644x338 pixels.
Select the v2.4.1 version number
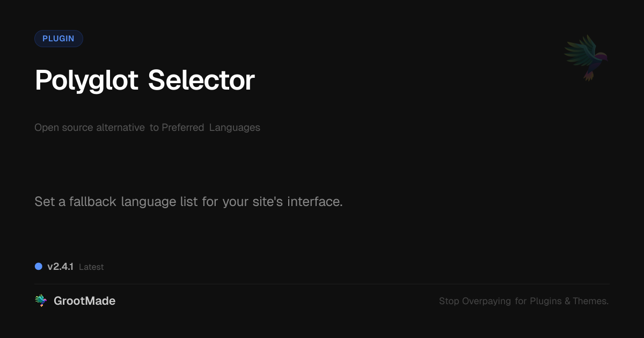coord(60,267)
